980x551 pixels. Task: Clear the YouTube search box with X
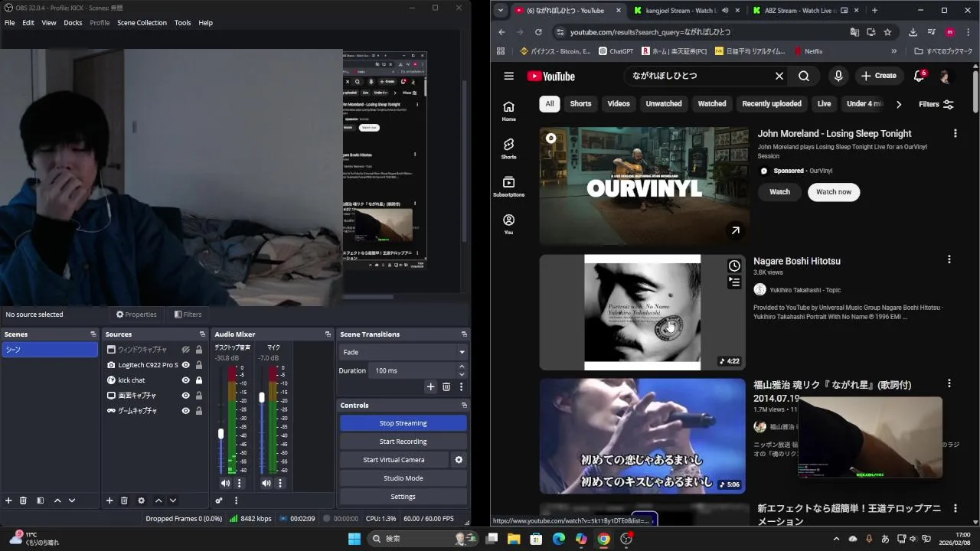coord(779,76)
